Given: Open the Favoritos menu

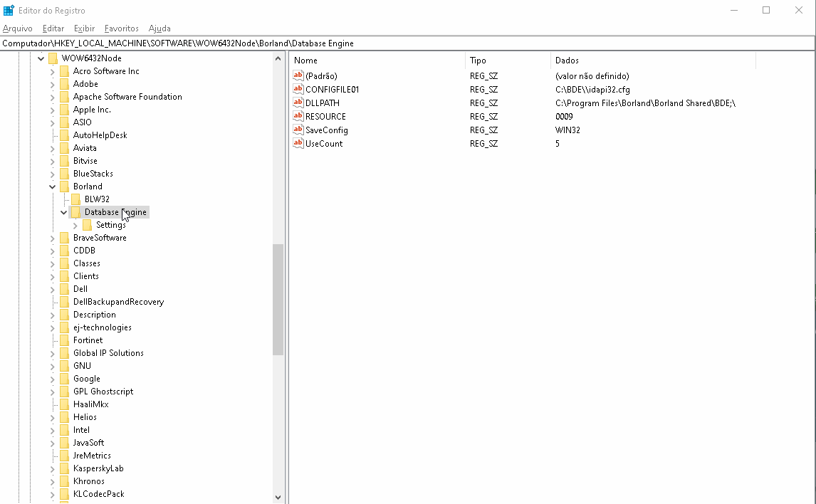Looking at the screenshot, I should click(121, 28).
